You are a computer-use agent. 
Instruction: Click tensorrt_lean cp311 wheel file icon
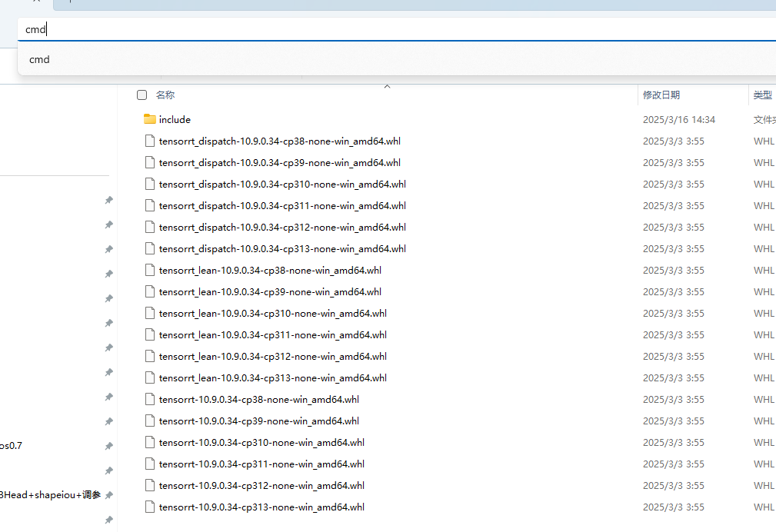pyautogui.click(x=149, y=334)
